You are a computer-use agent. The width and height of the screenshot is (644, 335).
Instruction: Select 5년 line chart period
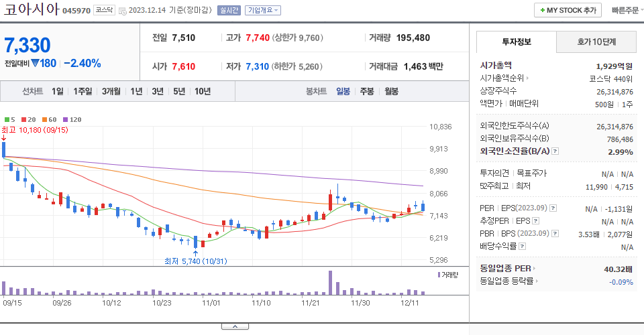tap(179, 91)
